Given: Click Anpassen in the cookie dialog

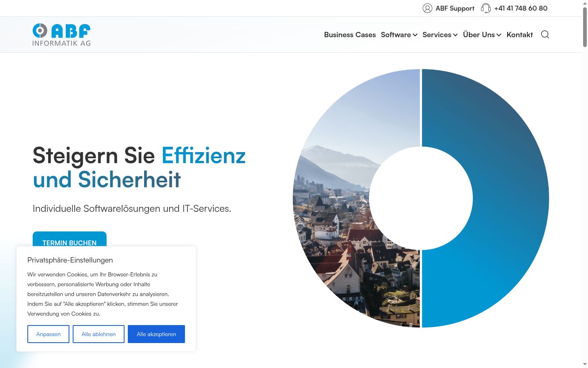Looking at the screenshot, I should (48, 334).
